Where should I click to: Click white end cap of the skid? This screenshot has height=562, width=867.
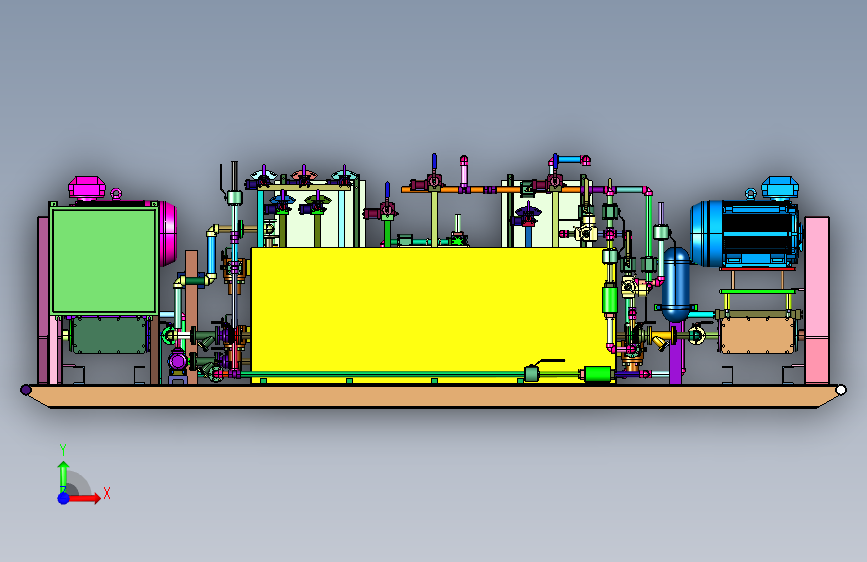pyautogui.click(x=840, y=390)
